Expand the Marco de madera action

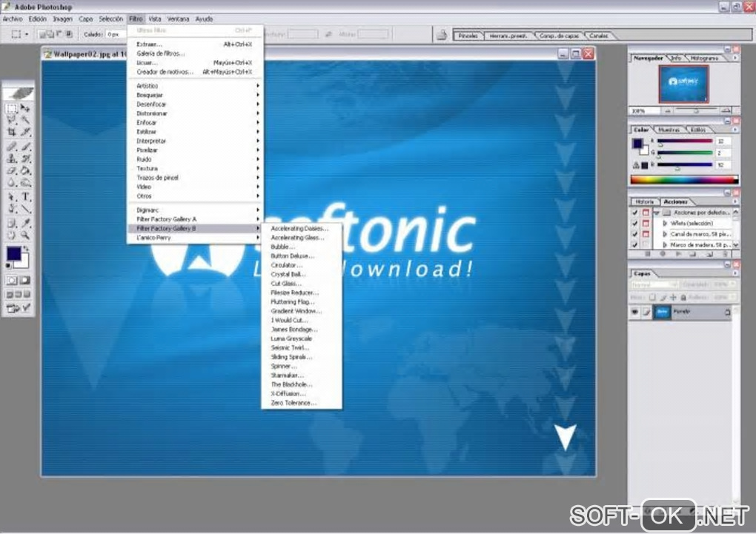666,245
